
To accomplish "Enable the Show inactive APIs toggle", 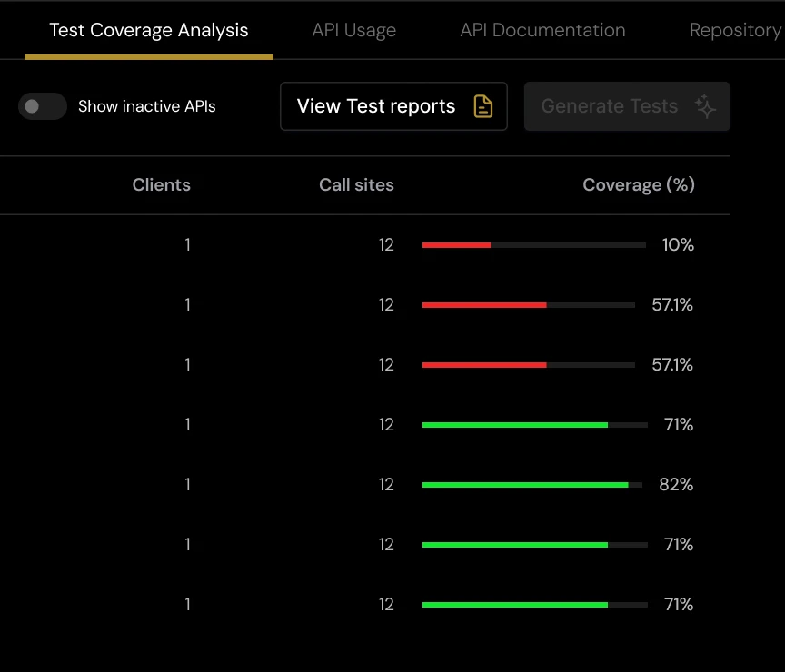I will pyautogui.click(x=42, y=106).
